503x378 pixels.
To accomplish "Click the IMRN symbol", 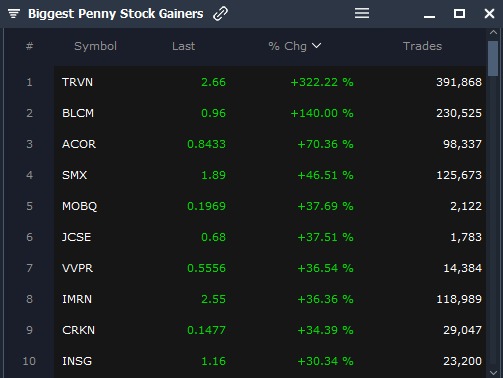I will tap(77, 299).
